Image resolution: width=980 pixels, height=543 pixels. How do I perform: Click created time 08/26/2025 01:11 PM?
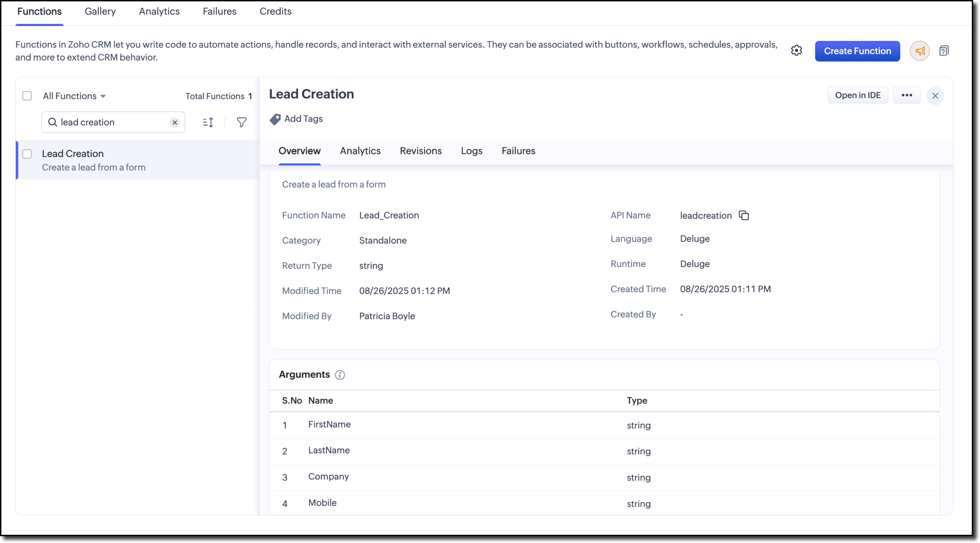click(725, 289)
